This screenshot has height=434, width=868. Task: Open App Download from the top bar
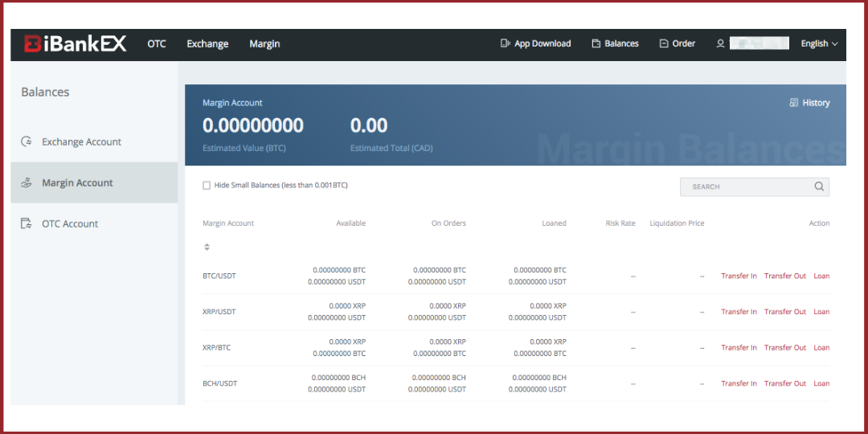point(535,43)
